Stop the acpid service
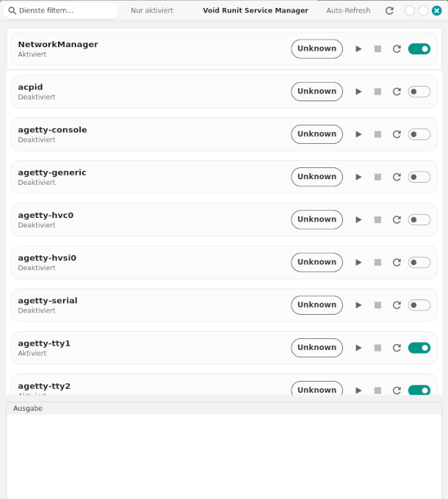 (377, 92)
